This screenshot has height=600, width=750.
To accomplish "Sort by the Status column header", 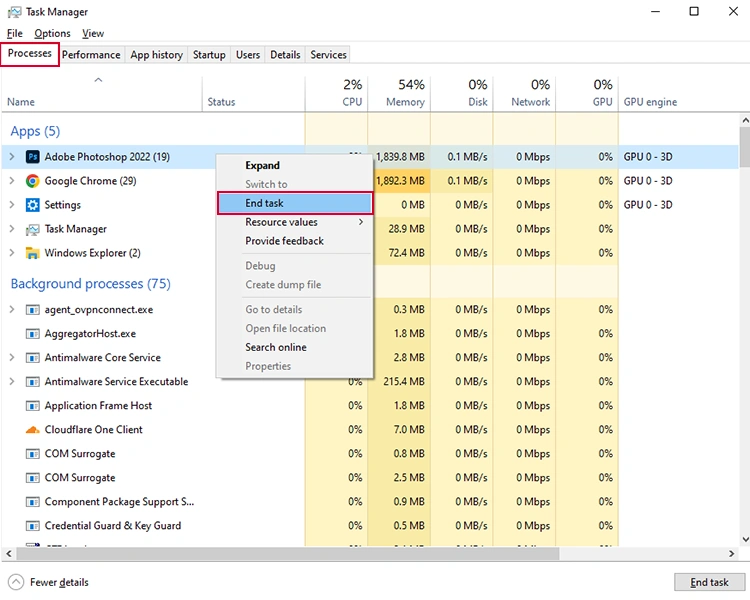I will pyautogui.click(x=254, y=94).
